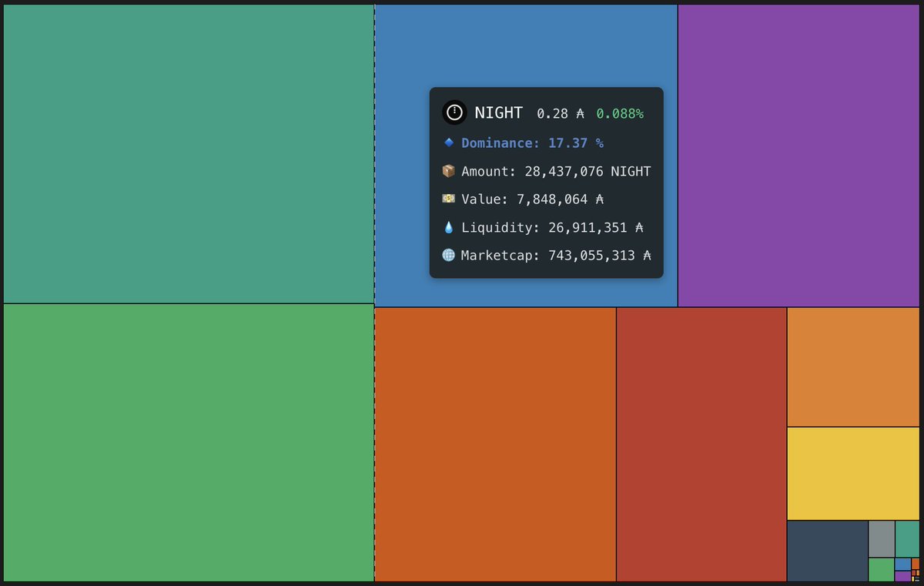Select the small green tile below gray tile
Viewport: 924px width, 586px height.
pos(881,570)
